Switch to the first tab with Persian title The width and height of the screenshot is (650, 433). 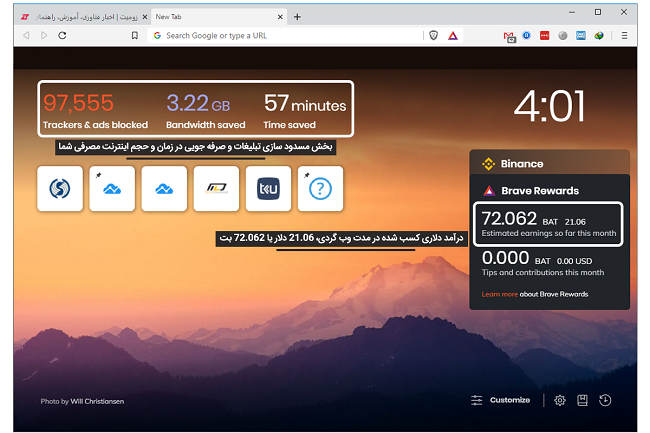point(75,17)
